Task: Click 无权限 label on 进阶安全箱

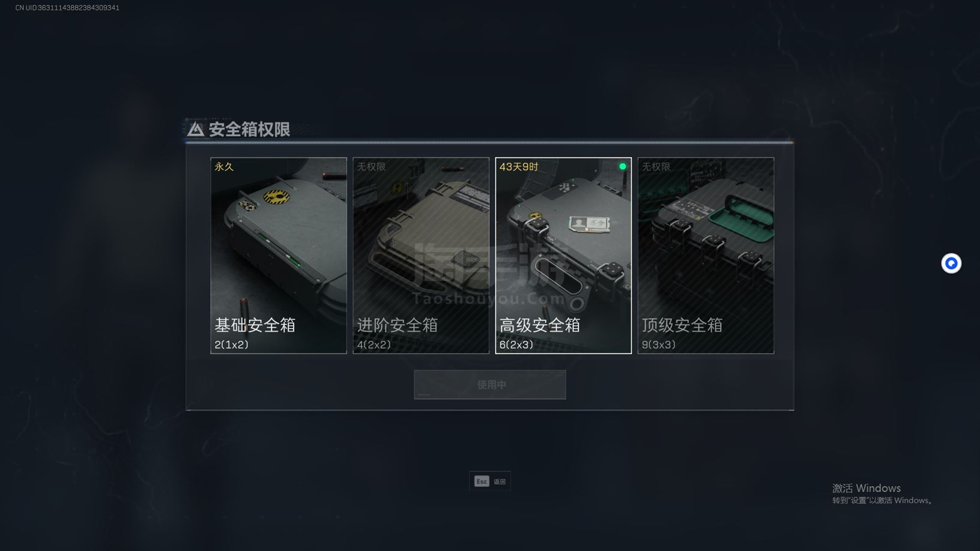Action: [x=371, y=167]
